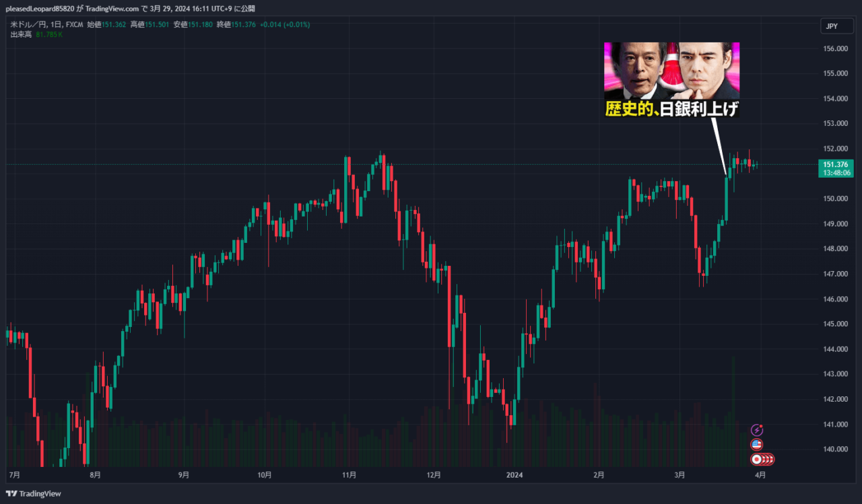Viewport: 862px width, 504px height.
Task: Click the 8月 label on time axis
Action: click(x=95, y=475)
